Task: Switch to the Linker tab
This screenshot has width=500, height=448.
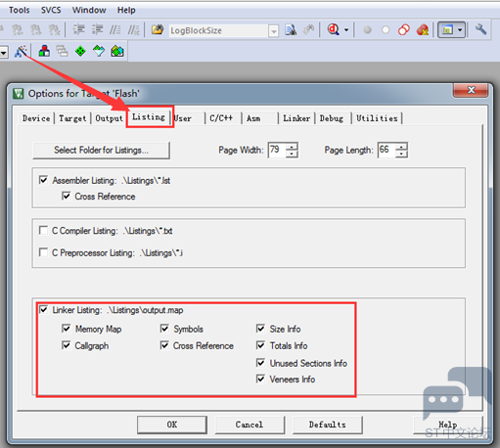Action: [x=296, y=118]
